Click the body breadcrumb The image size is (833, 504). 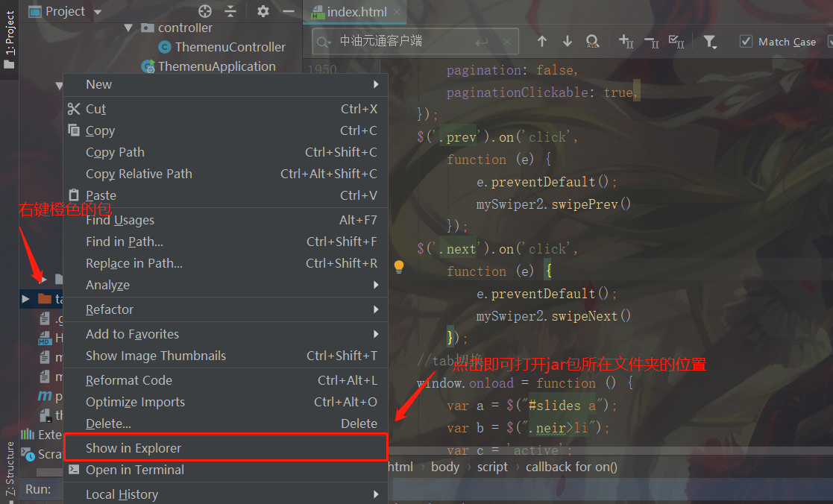445,467
